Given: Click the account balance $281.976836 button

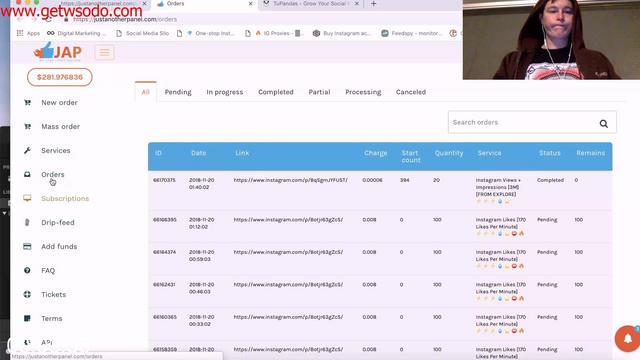Looking at the screenshot, I should point(60,77).
